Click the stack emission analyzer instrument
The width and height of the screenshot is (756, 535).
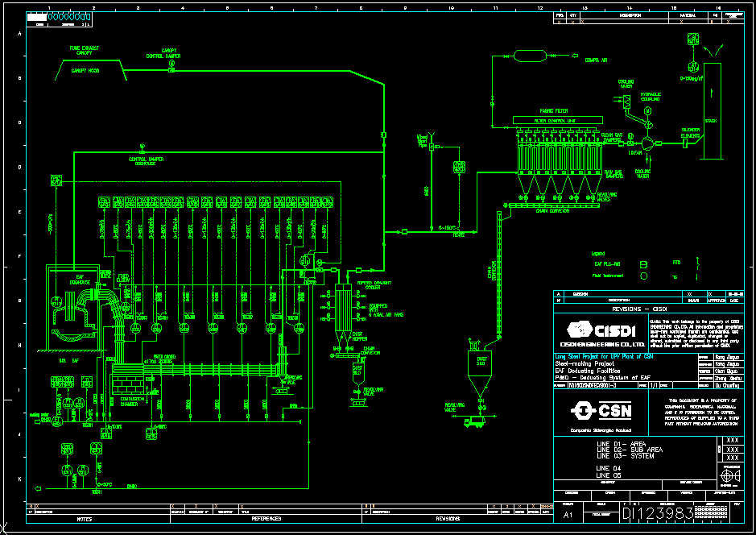pos(693,67)
